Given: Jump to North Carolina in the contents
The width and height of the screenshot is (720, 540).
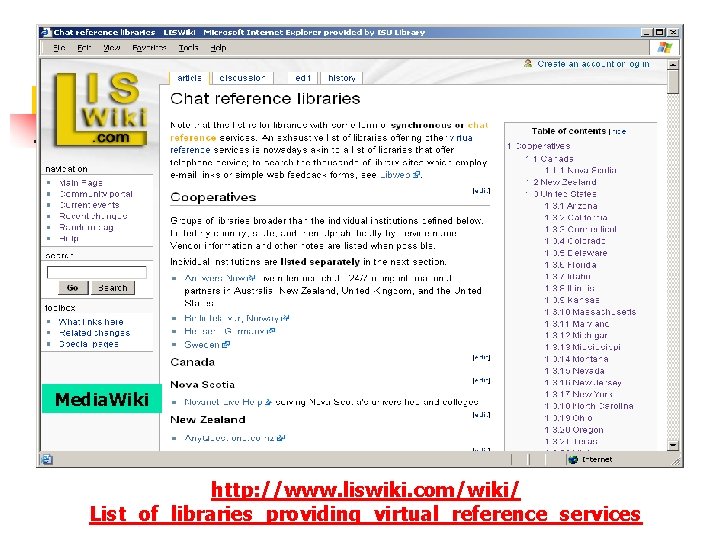Looking at the screenshot, I should click(589, 406).
